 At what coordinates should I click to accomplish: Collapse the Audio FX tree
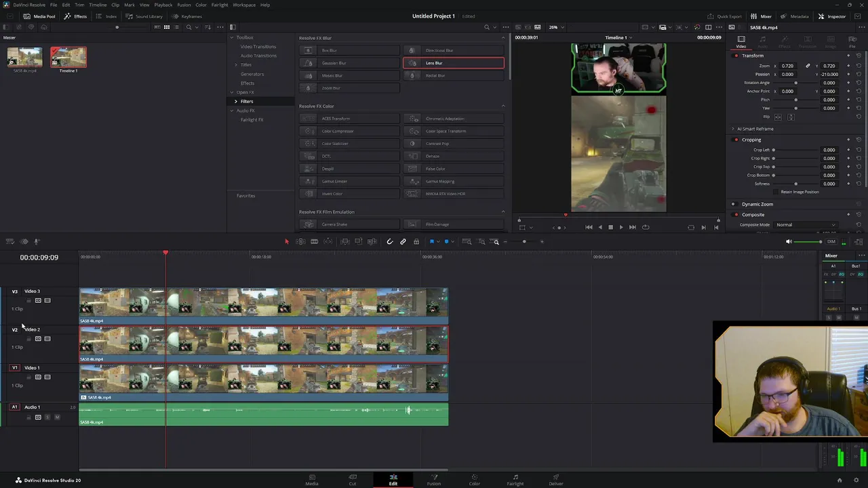[x=232, y=110]
